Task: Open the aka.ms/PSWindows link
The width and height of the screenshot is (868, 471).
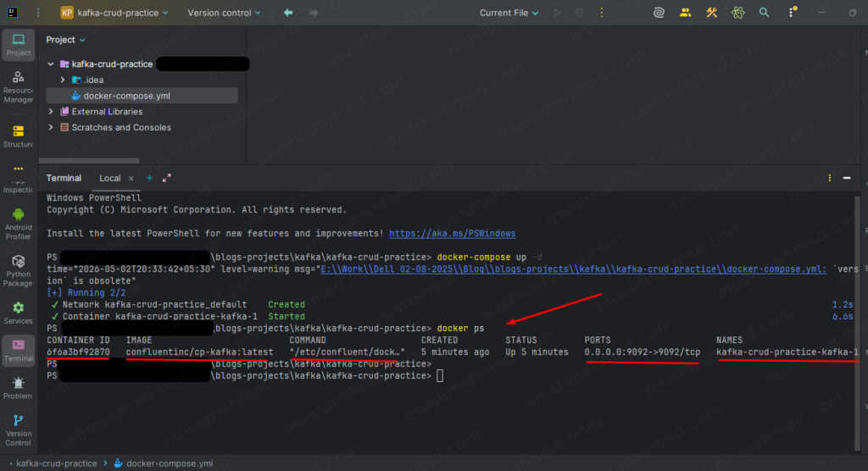Action: click(453, 234)
